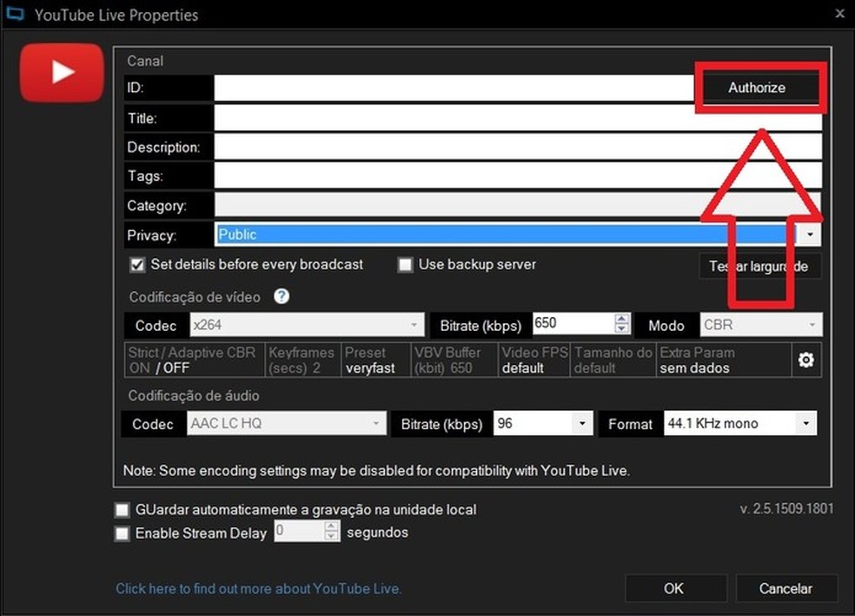Click into the Description text field
The width and height of the screenshot is (855, 616).
point(517,147)
